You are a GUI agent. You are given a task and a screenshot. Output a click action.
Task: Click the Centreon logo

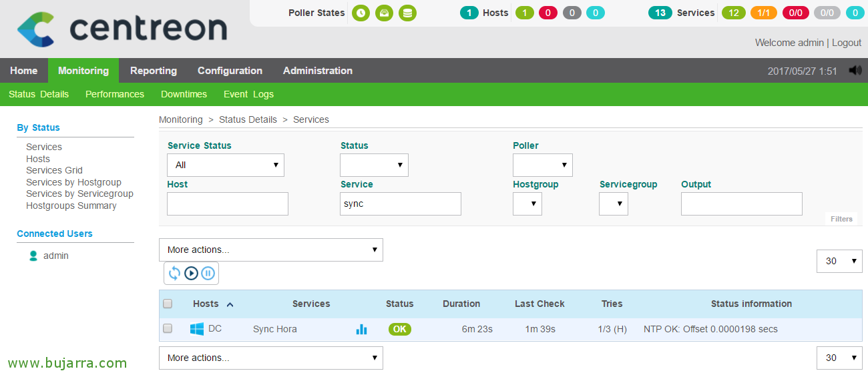tap(122, 29)
